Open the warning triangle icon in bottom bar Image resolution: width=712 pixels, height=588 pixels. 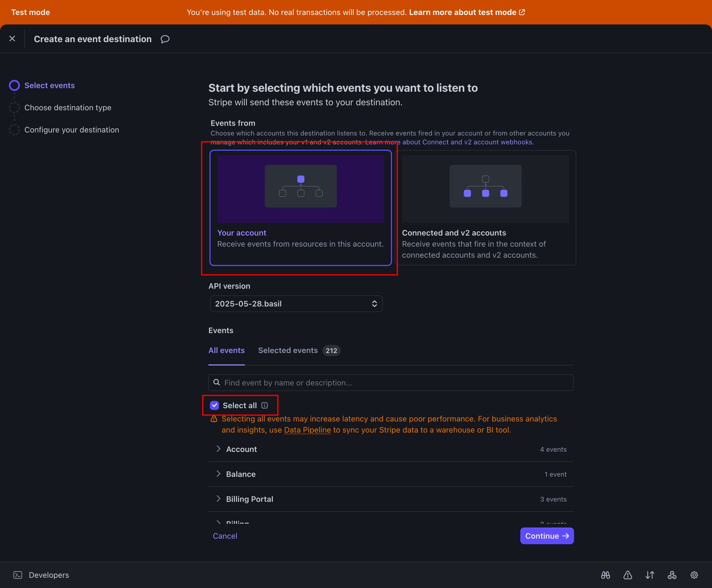(627, 575)
